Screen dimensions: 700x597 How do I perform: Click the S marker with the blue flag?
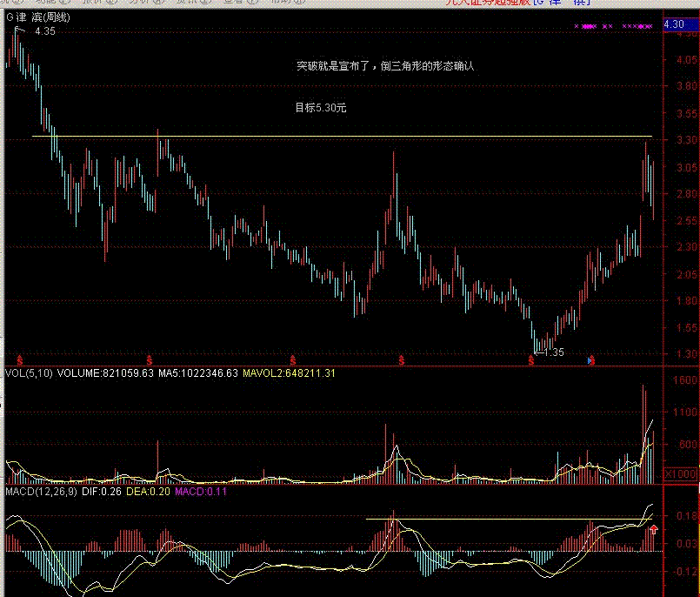click(x=591, y=359)
